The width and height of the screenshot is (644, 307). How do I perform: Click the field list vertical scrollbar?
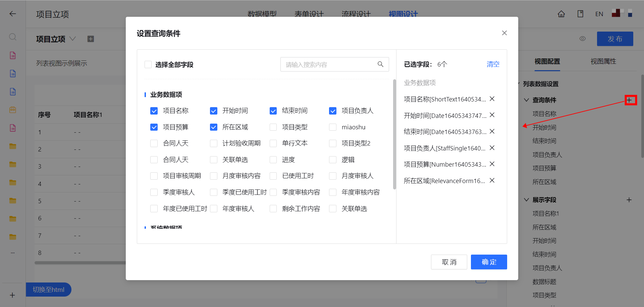click(394, 134)
